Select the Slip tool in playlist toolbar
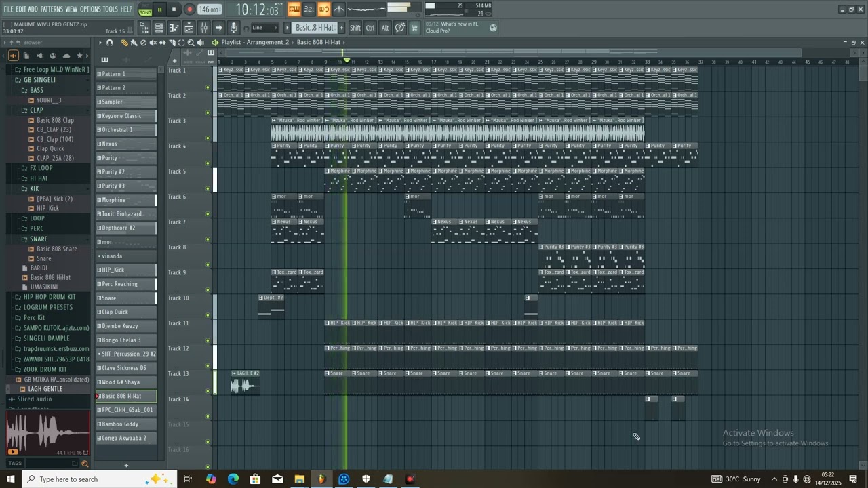 pyautogui.click(x=162, y=43)
